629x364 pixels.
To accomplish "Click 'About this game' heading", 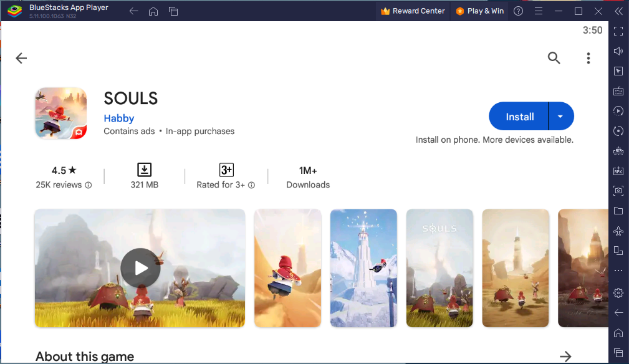I will (x=85, y=357).
